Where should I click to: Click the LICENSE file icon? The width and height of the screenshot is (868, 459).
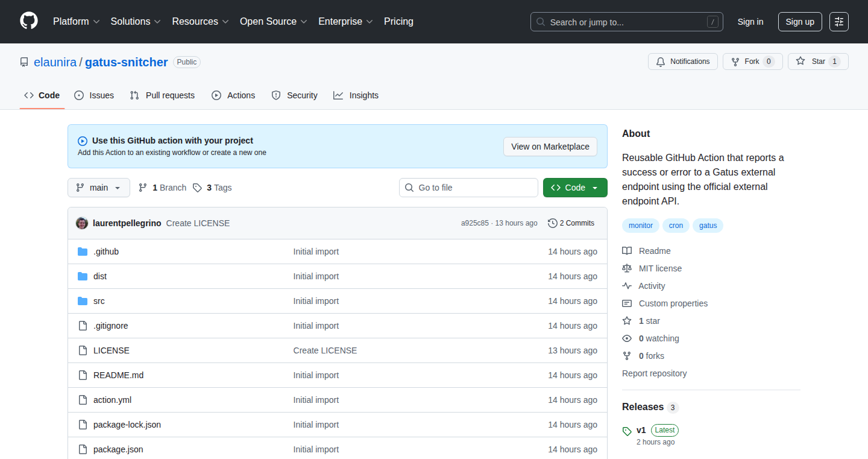click(x=83, y=350)
